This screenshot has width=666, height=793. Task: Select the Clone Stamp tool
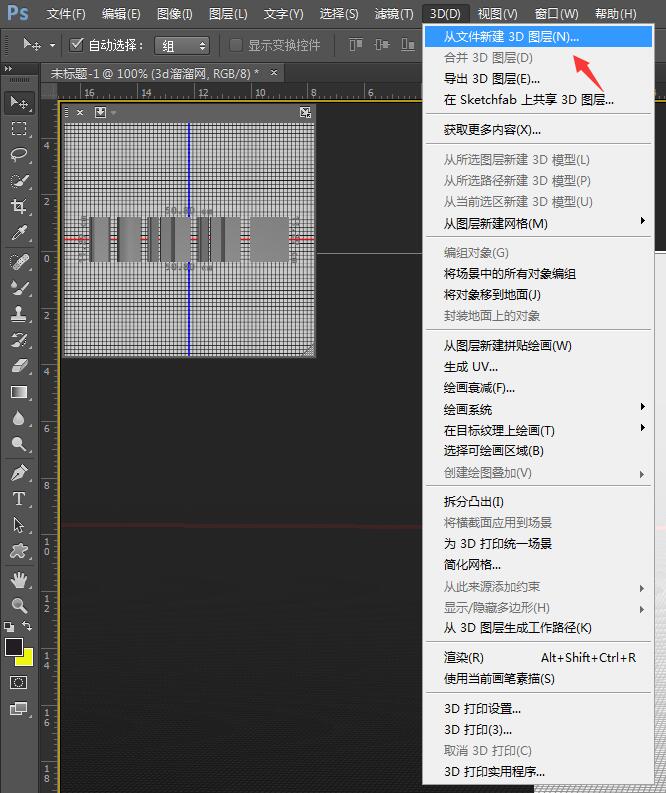(x=19, y=314)
